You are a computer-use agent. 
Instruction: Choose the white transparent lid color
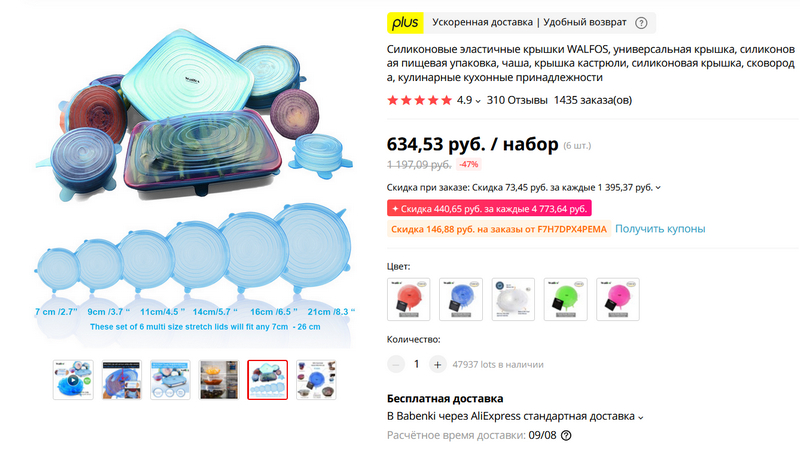[x=513, y=299]
